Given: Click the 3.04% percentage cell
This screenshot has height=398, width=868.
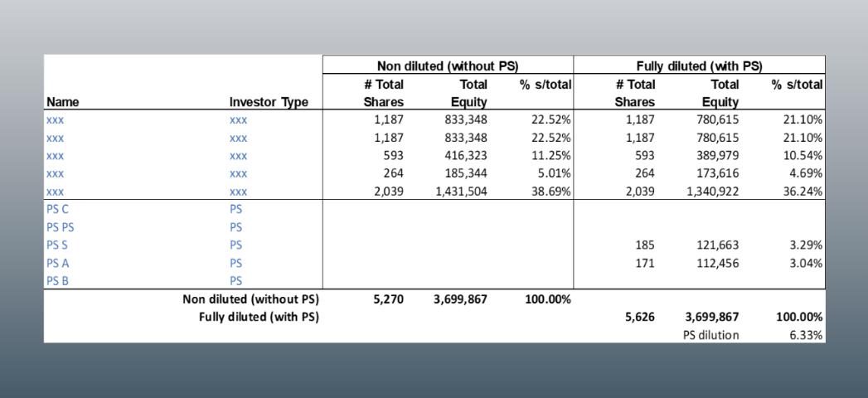Looking at the screenshot, I should pyautogui.click(x=806, y=263).
